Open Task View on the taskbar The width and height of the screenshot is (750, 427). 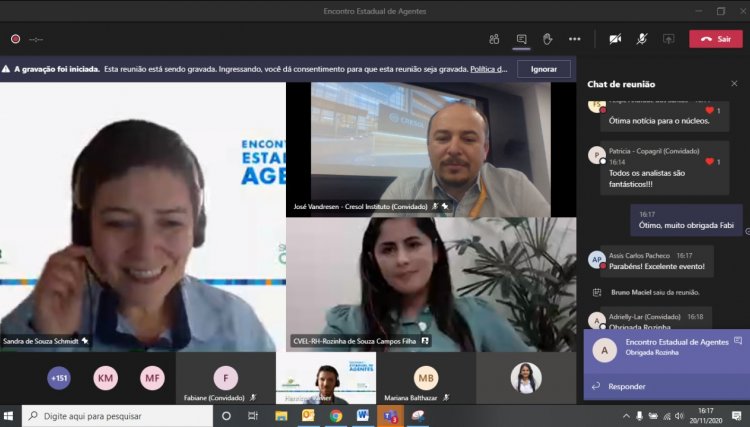click(253, 416)
